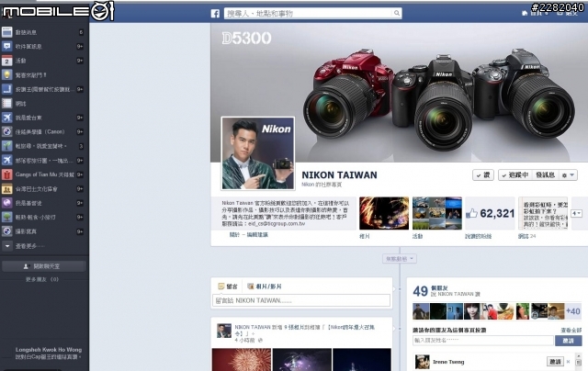Open NIKON TAIWAN link in post header
This screenshot has width=588, height=371.
pos(253,327)
